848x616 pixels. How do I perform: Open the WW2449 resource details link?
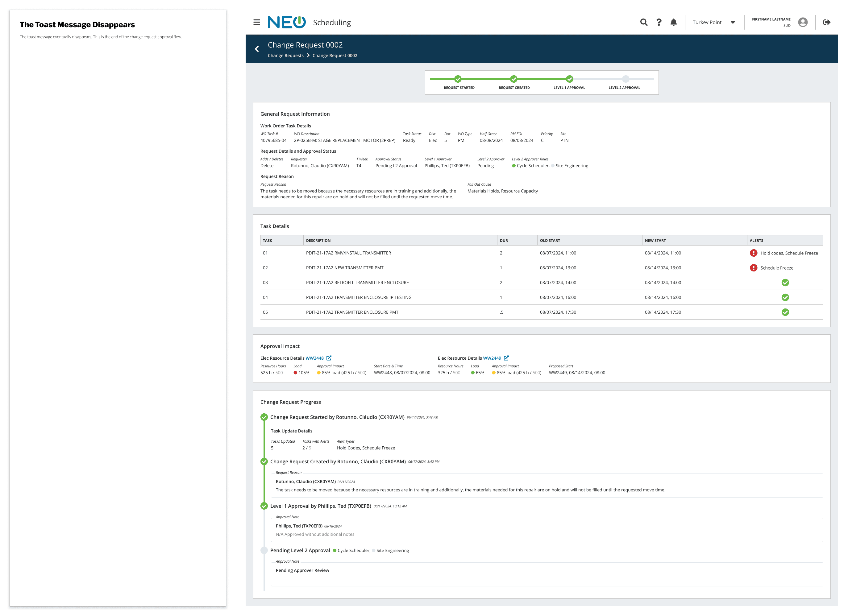(492, 358)
